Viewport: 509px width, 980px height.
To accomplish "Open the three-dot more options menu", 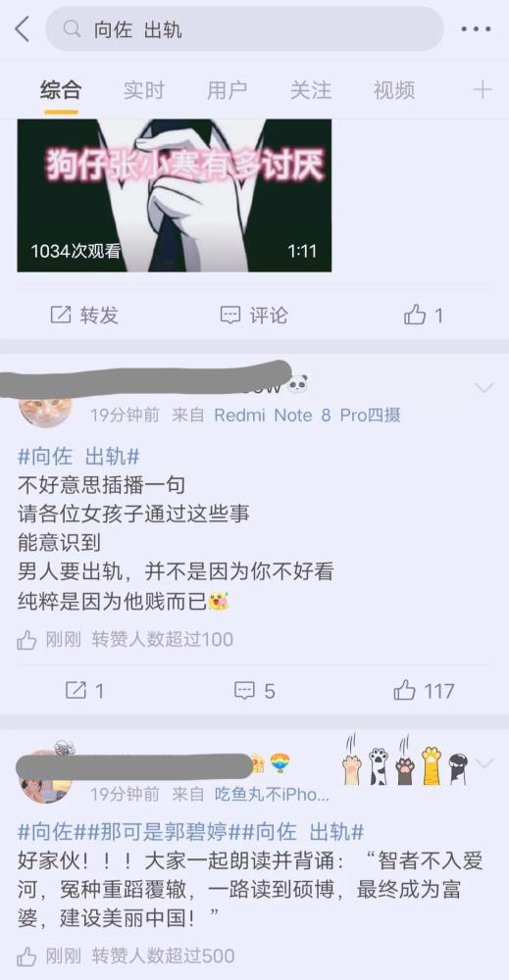I will (476, 28).
